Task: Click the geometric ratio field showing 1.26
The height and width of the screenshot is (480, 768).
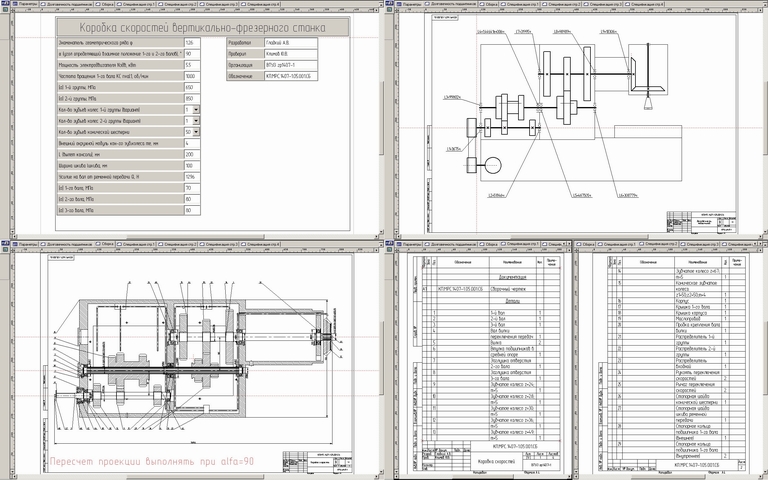Action: click(x=192, y=43)
